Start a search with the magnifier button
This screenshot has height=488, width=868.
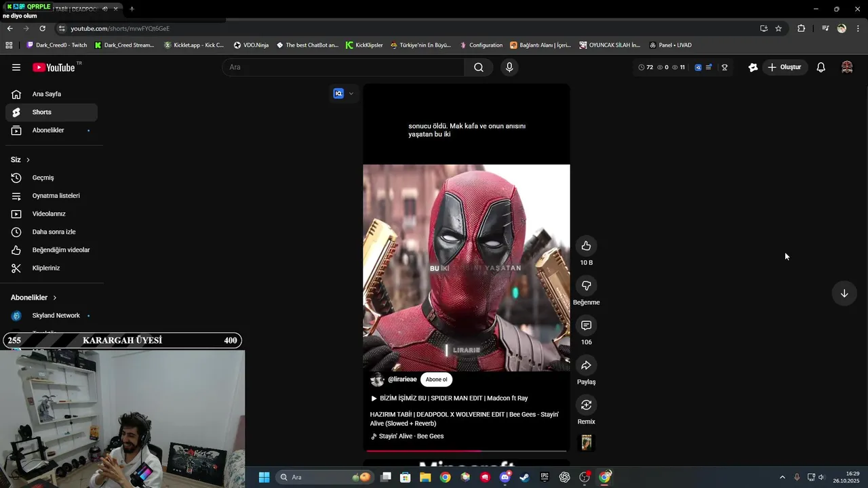(x=479, y=67)
